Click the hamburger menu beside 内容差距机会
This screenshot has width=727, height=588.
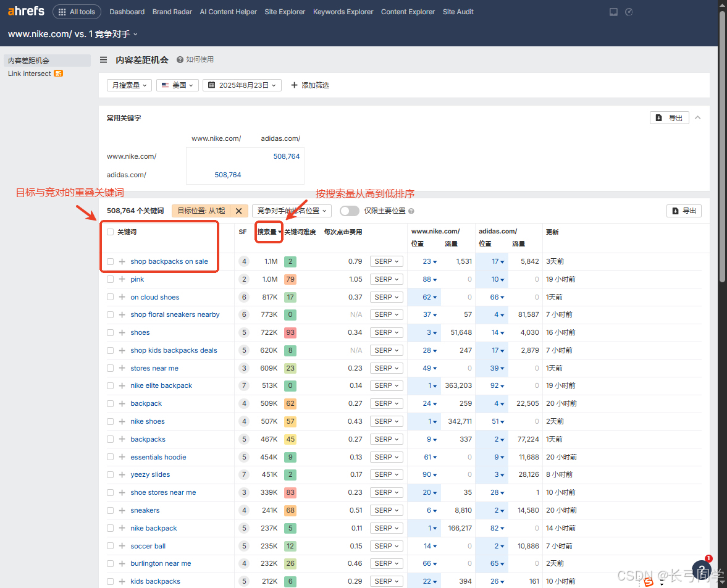pyautogui.click(x=103, y=60)
